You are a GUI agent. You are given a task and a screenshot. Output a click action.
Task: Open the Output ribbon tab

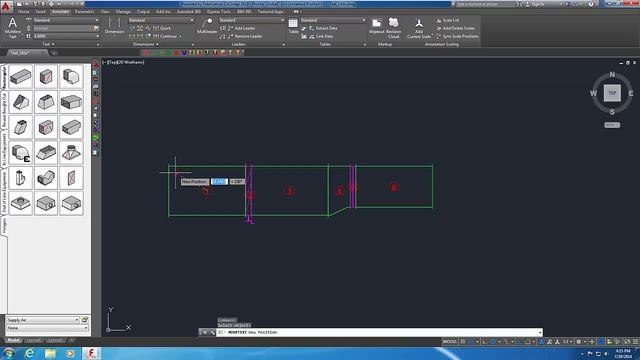[143, 12]
